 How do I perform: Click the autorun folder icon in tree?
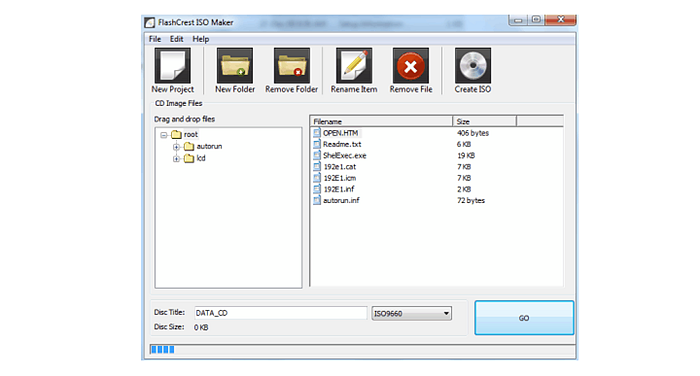click(x=189, y=146)
